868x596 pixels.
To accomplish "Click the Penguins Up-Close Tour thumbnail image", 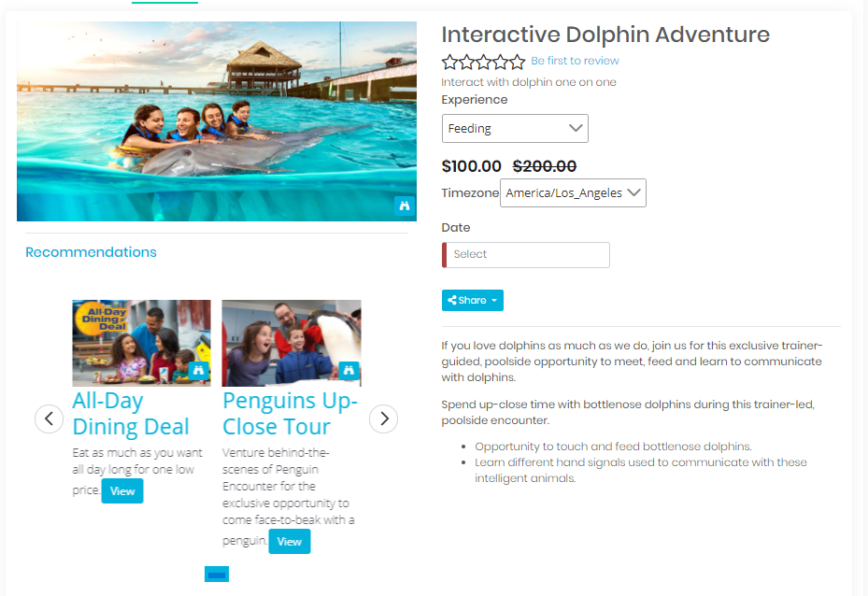I will [x=292, y=343].
